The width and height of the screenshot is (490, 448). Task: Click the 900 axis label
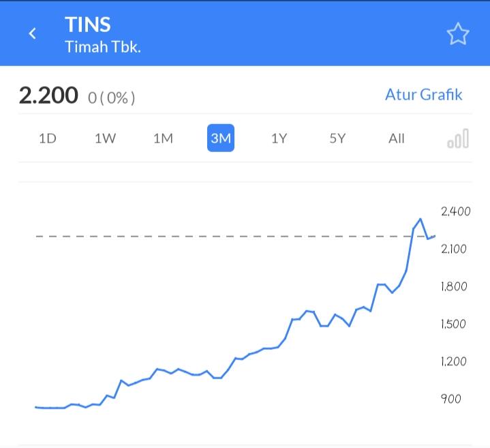click(450, 399)
